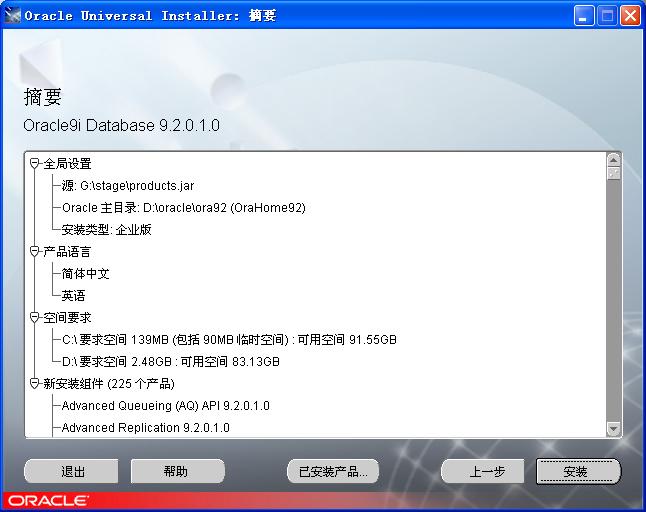
Task: Click the 新安装组件 (225 个产品) label
Action: click(109, 383)
